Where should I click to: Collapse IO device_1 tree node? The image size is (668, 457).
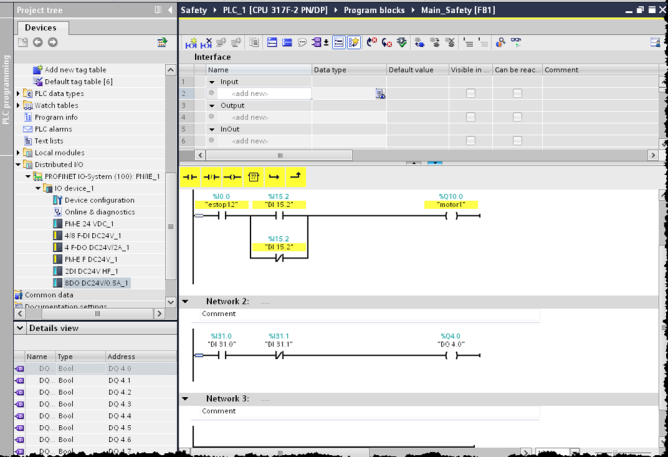click(x=38, y=188)
